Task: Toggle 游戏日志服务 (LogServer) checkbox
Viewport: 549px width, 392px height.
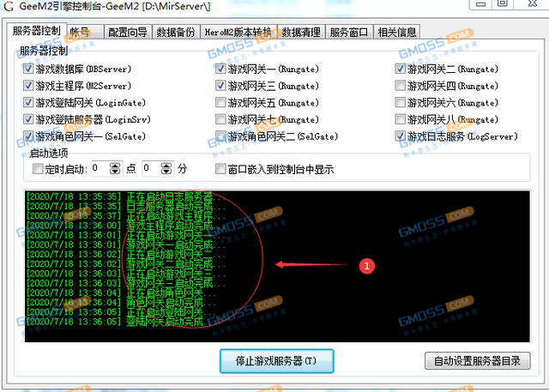Action: pos(401,136)
